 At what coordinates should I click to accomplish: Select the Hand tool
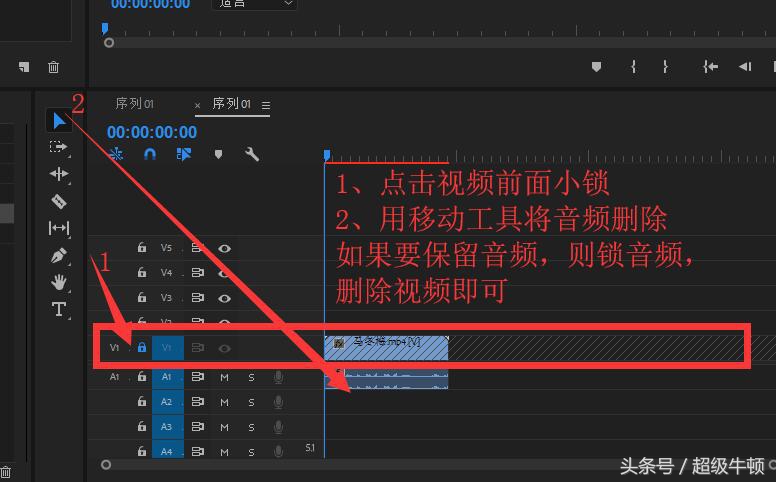tap(58, 282)
